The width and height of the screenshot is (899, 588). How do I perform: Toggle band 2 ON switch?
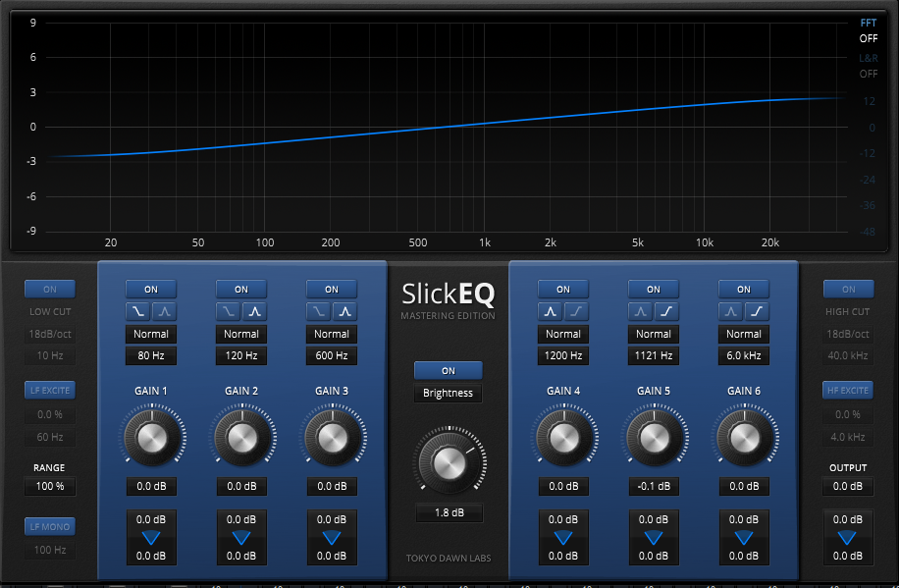coord(241,290)
